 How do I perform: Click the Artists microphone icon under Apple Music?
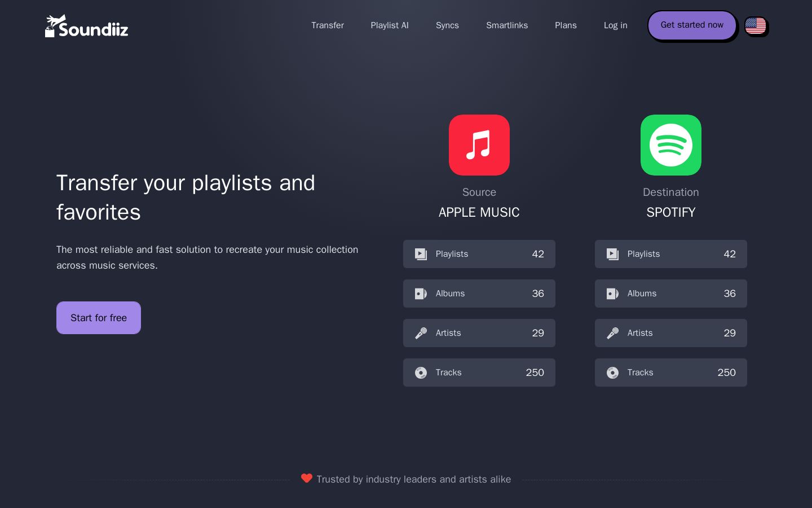(x=421, y=333)
